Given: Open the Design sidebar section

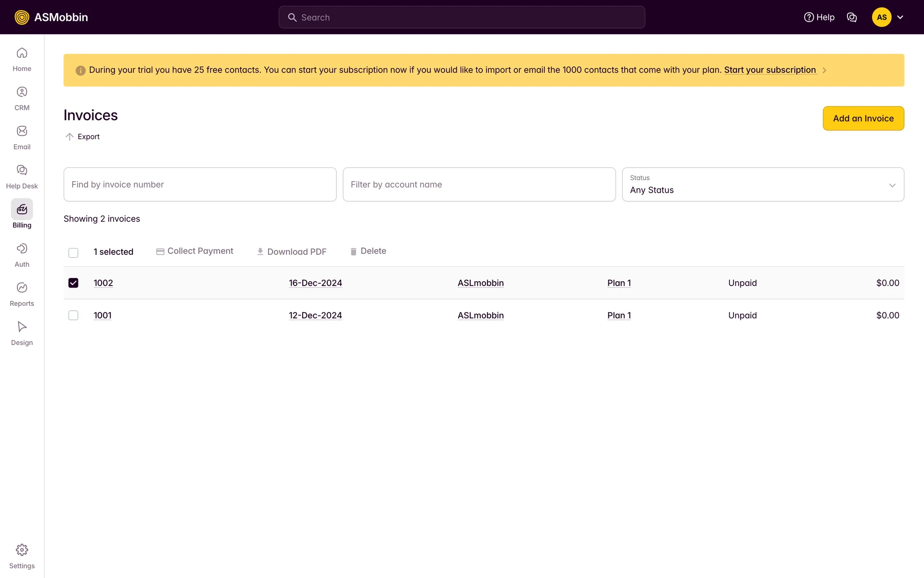Looking at the screenshot, I should [x=22, y=333].
